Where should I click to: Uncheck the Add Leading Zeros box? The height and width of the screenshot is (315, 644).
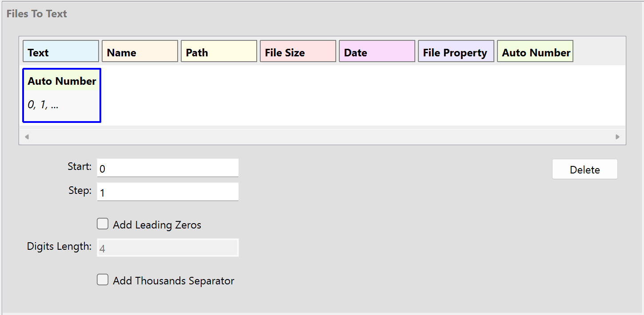tap(103, 224)
